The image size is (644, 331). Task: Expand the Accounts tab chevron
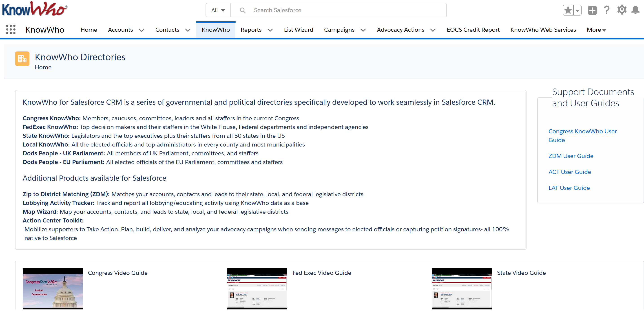142,30
